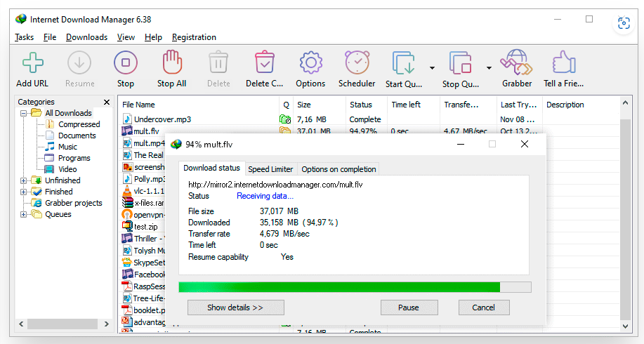Screen dimensions: 644x344
Task: Click the Add URL toolbar icon
Action: [x=32, y=64]
